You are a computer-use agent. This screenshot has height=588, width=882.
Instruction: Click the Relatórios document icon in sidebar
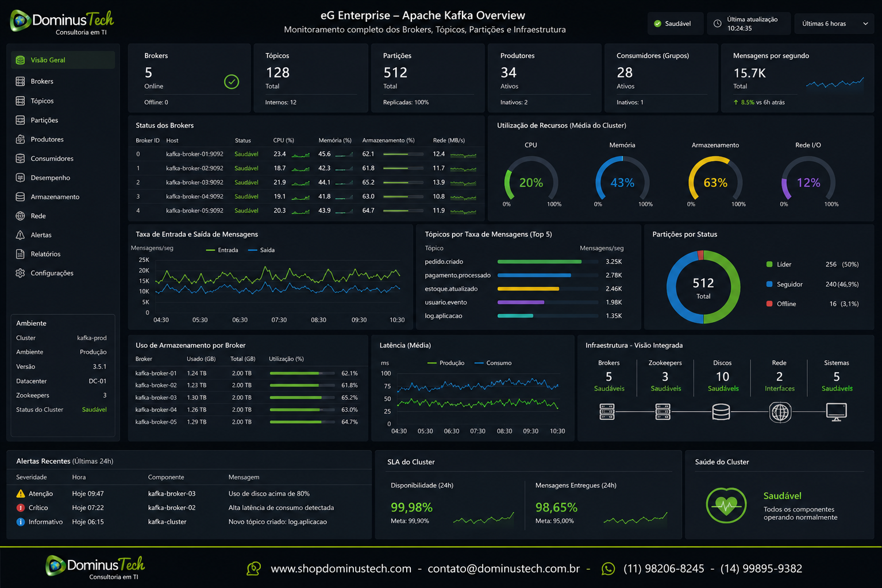coord(20,254)
